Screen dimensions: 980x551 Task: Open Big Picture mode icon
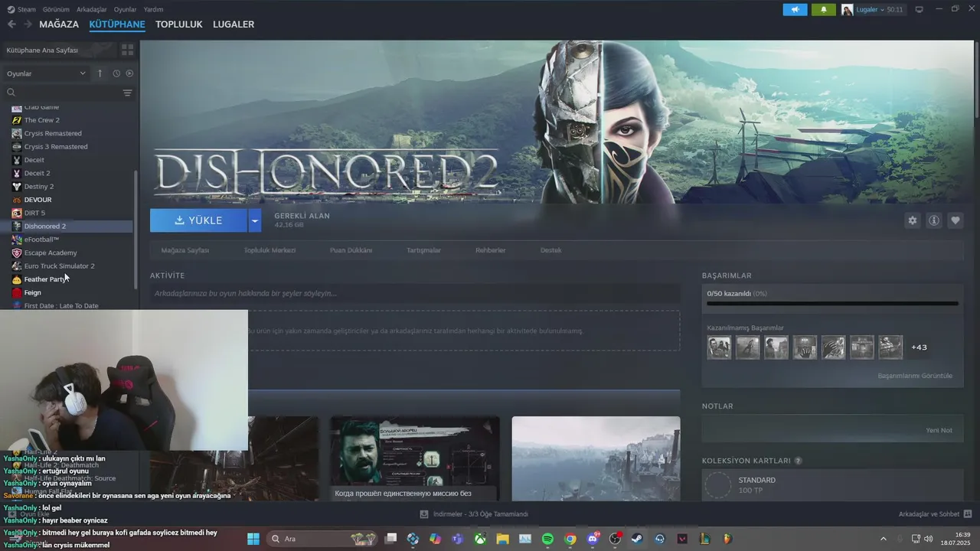coord(920,9)
